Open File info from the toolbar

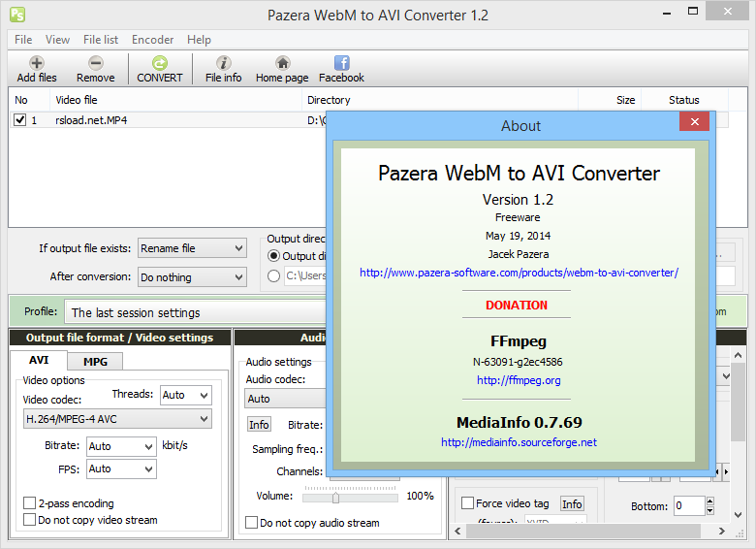pyautogui.click(x=223, y=63)
